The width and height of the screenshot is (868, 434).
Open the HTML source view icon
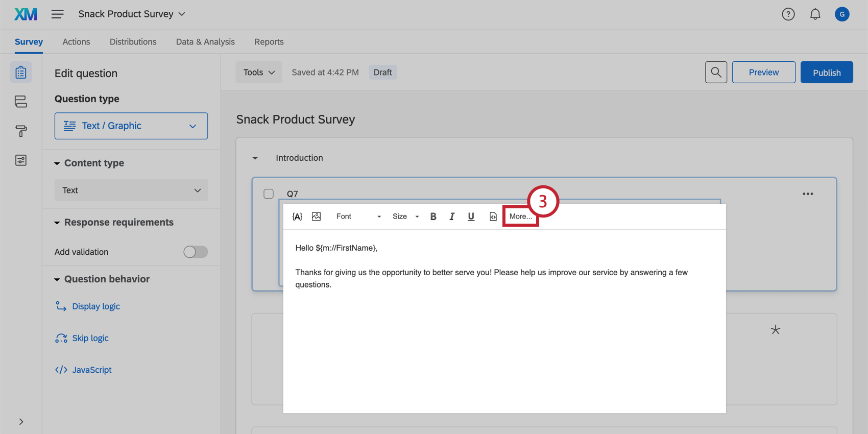[x=493, y=216]
